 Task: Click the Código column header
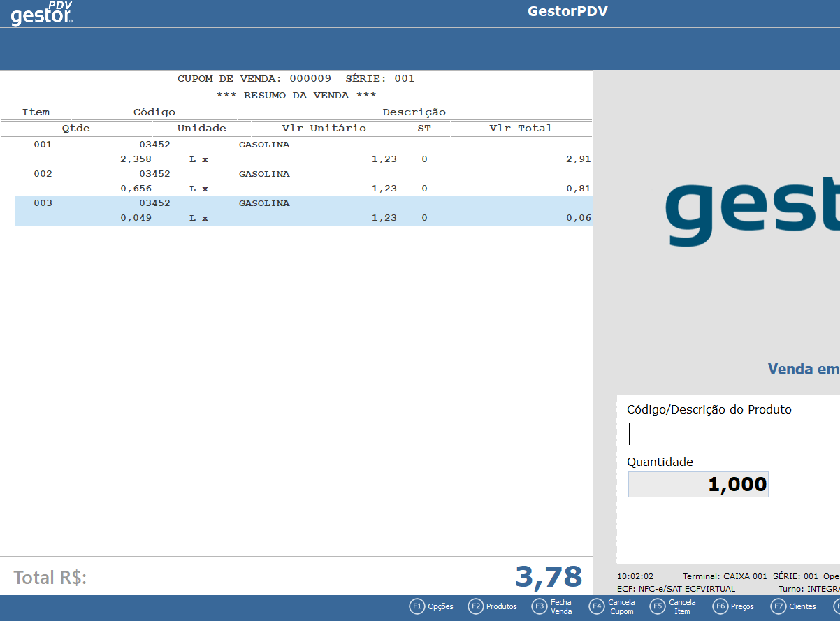tap(154, 112)
